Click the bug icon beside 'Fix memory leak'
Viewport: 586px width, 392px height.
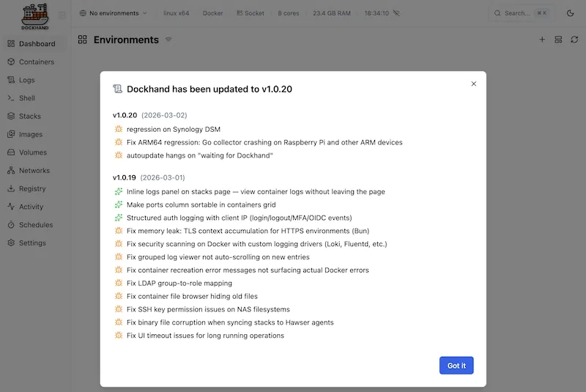click(119, 231)
